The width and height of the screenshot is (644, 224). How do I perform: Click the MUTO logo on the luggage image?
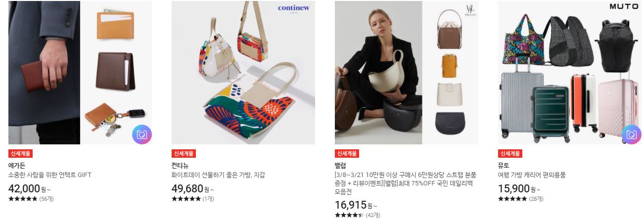624,6
